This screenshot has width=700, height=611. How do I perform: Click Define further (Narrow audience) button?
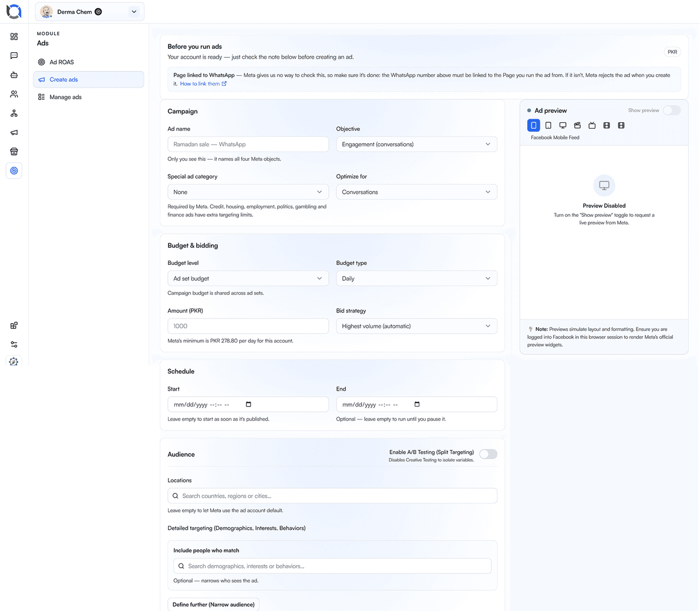[213, 605]
